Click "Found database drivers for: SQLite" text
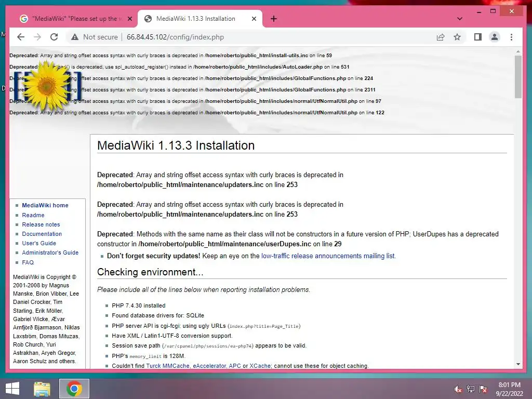Screen dimensions: 532x399 click(x=158, y=315)
